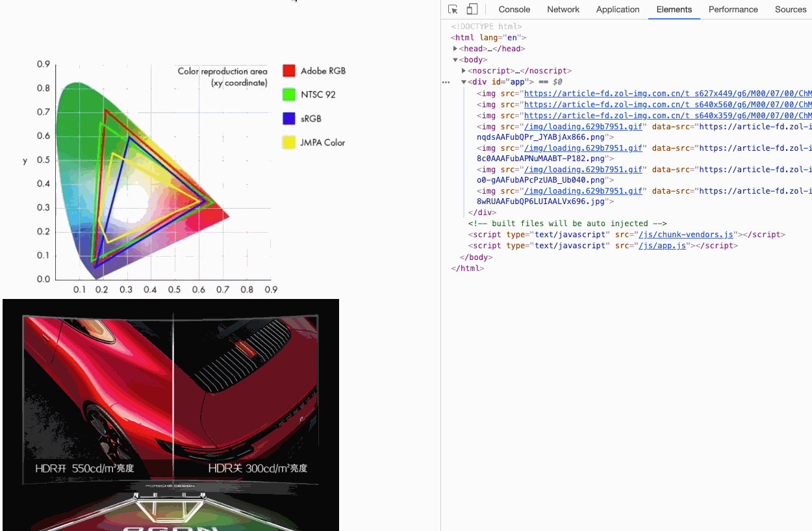Click the HDR关 300cd/m² caption text

(x=258, y=468)
